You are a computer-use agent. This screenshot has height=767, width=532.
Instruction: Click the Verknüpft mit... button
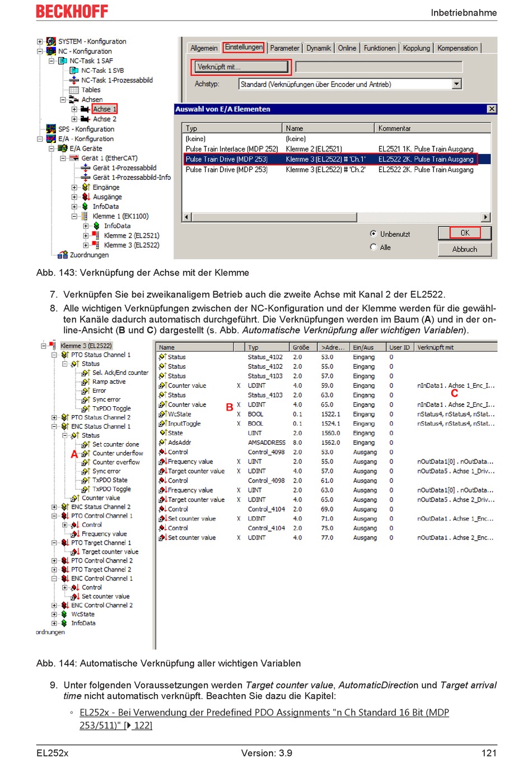click(241, 67)
